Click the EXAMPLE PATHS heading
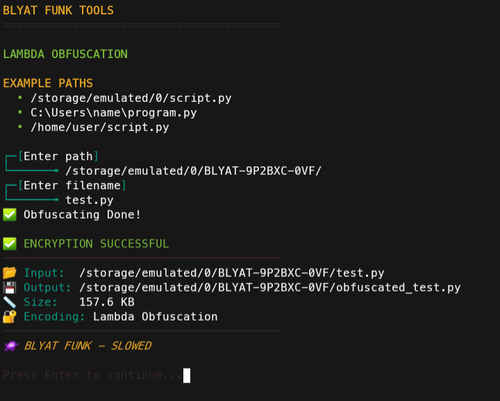The width and height of the screenshot is (500, 401). point(48,83)
